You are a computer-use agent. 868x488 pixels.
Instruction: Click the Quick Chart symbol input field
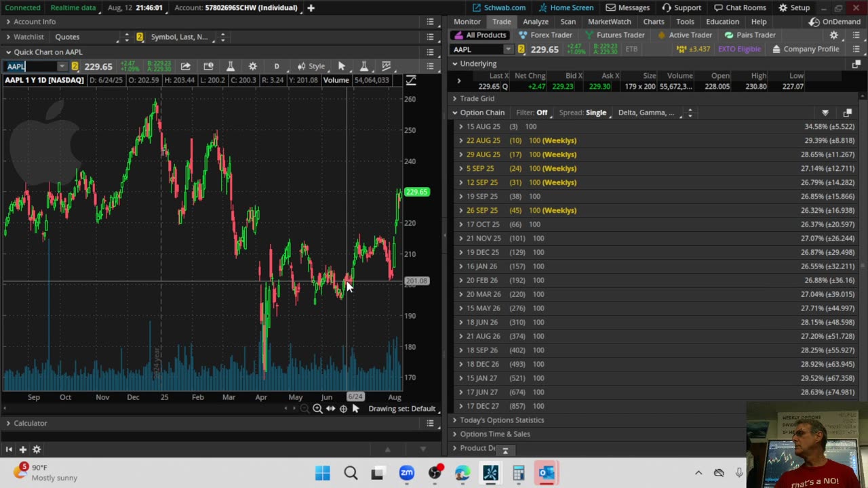point(31,66)
